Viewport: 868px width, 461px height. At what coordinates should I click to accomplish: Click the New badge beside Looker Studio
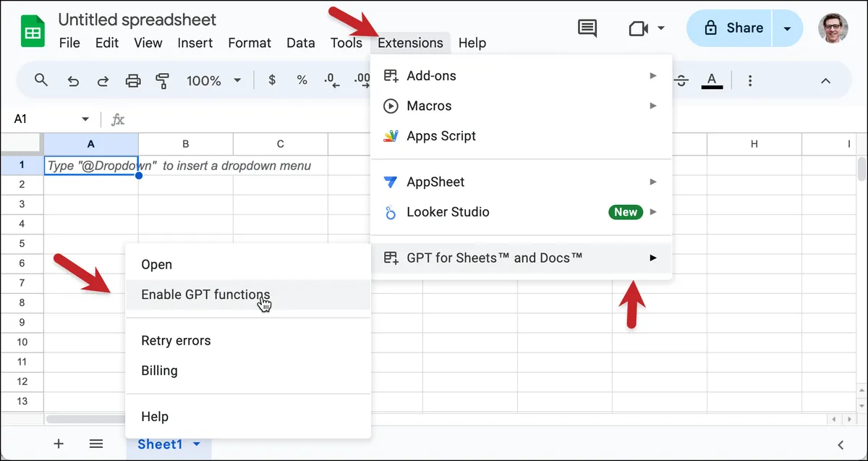pyautogui.click(x=626, y=212)
